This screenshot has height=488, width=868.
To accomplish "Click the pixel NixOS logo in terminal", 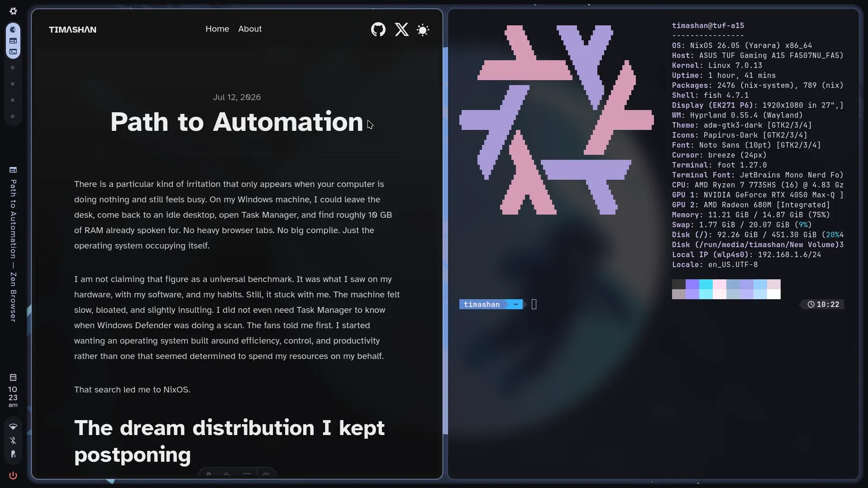I will coord(557,120).
